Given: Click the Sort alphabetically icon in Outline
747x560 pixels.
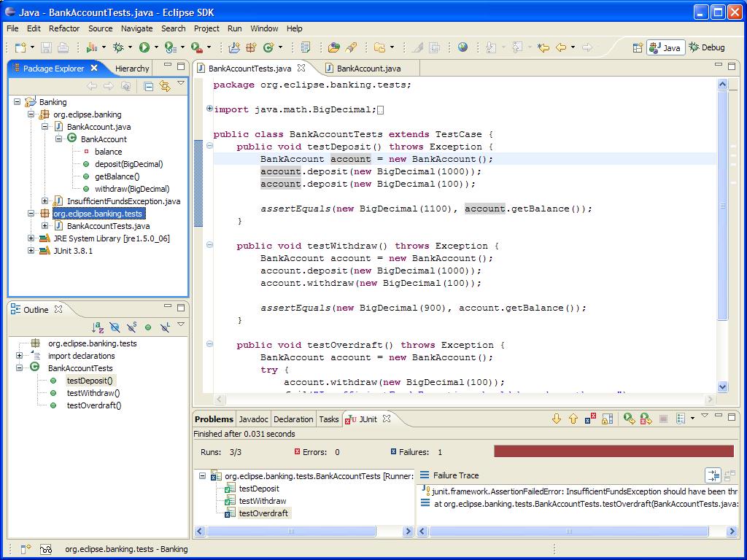Looking at the screenshot, I should pos(98,327).
